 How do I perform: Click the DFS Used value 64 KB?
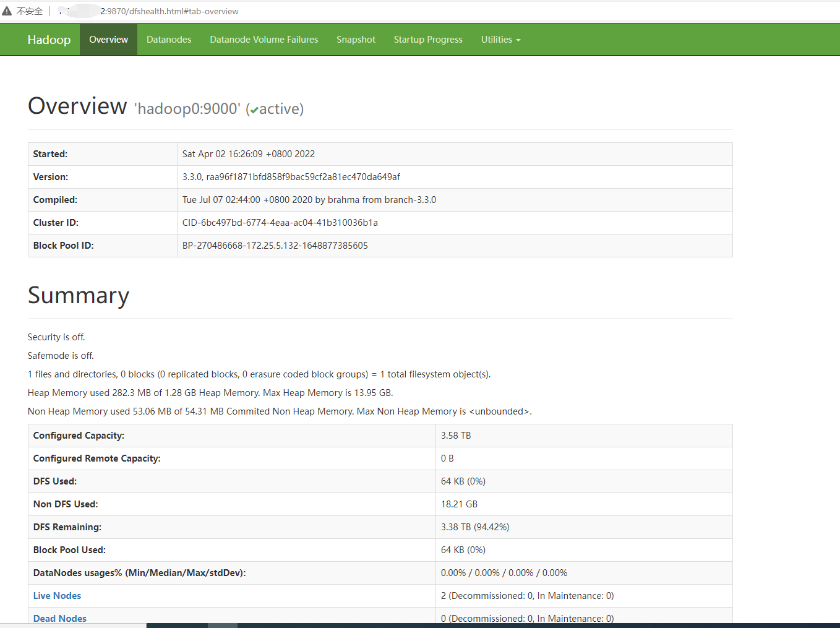pyautogui.click(x=463, y=481)
